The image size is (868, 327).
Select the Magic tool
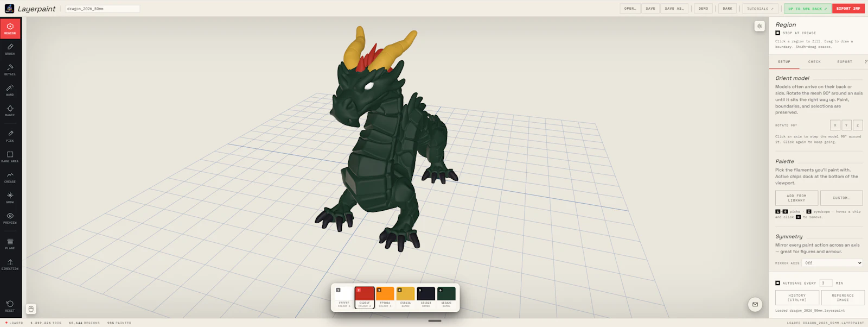click(10, 111)
